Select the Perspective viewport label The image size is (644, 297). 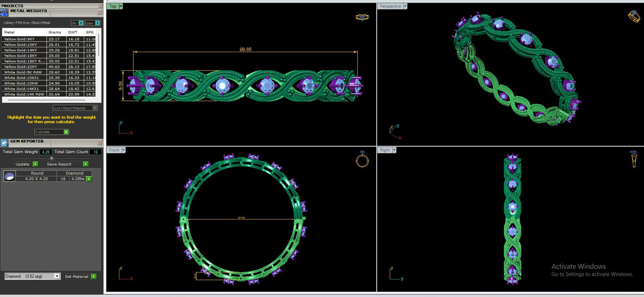coord(390,6)
